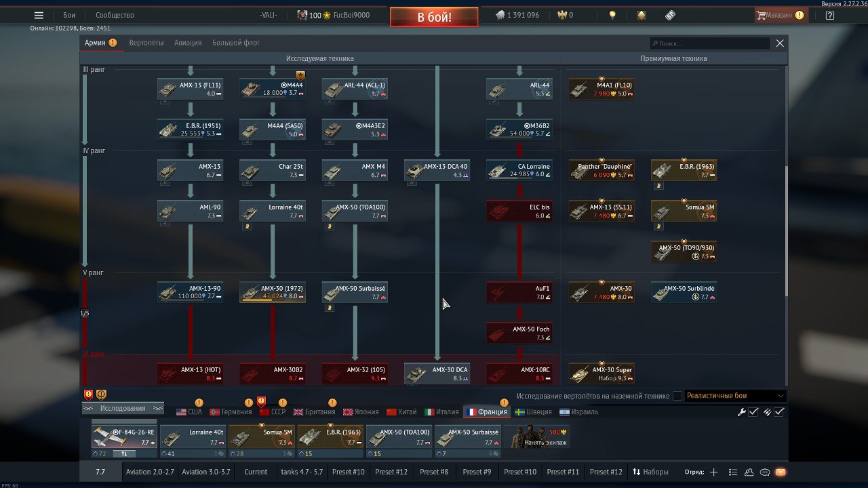The height and width of the screenshot is (488, 868).
Task: Click the red shield badge above СССР
Action: pyautogui.click(x=262, y=401)
